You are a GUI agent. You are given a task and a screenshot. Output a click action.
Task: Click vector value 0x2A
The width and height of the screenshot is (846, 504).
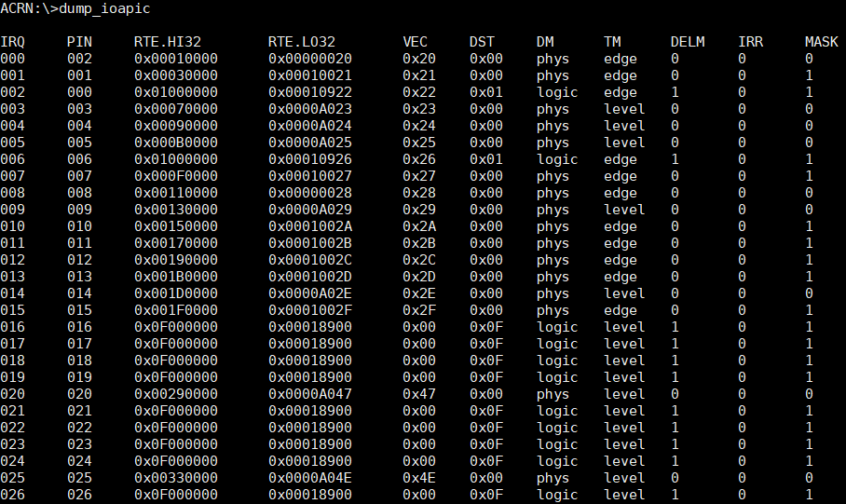click(x=419, y=226)
